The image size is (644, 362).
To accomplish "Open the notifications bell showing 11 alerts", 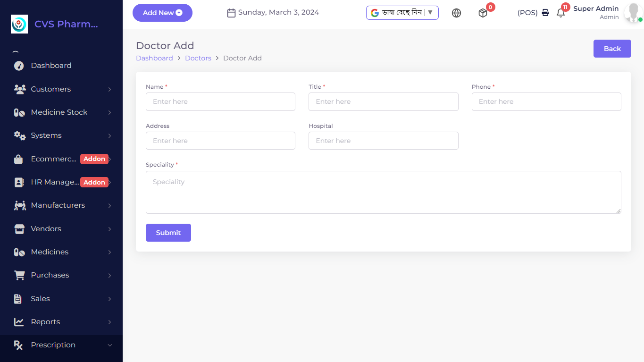I will tap(561, 13).
